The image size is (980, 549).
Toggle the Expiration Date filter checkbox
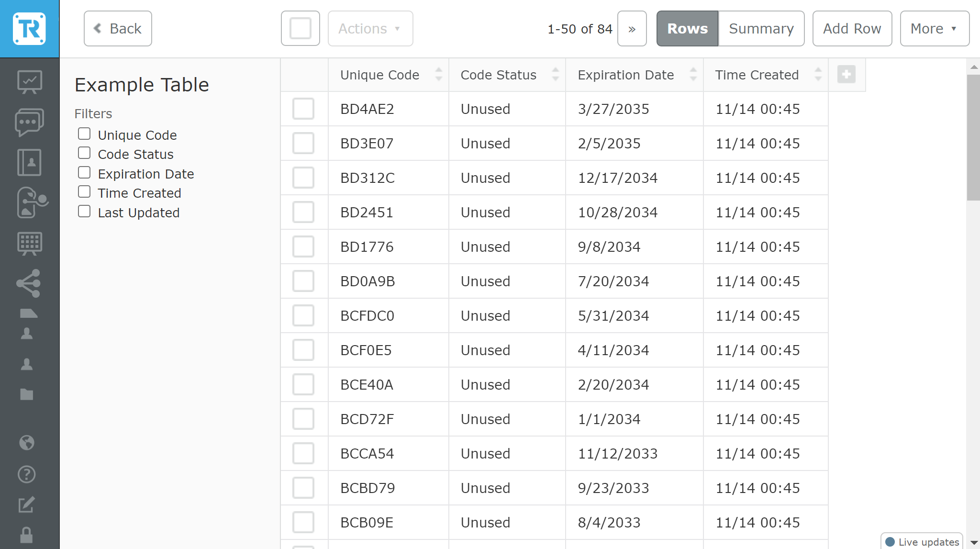pyautogui.click(x=84, y=173)
